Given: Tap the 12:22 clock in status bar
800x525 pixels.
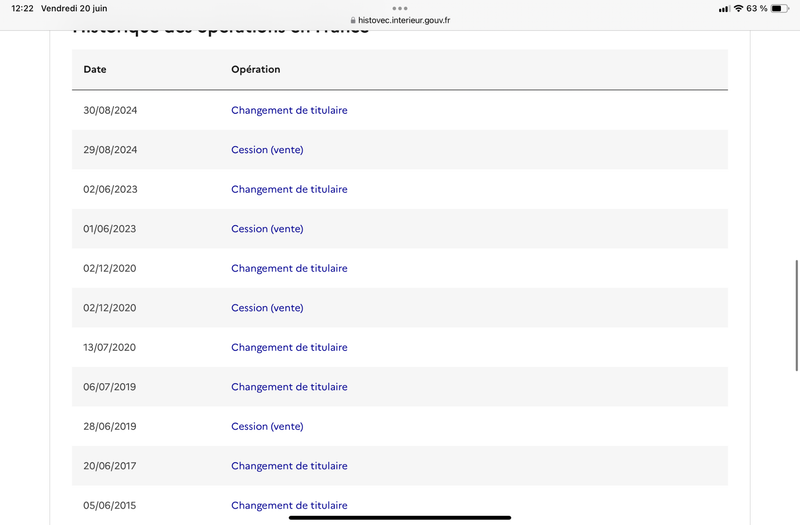Looking at the screenshot, I should (22, 8).
